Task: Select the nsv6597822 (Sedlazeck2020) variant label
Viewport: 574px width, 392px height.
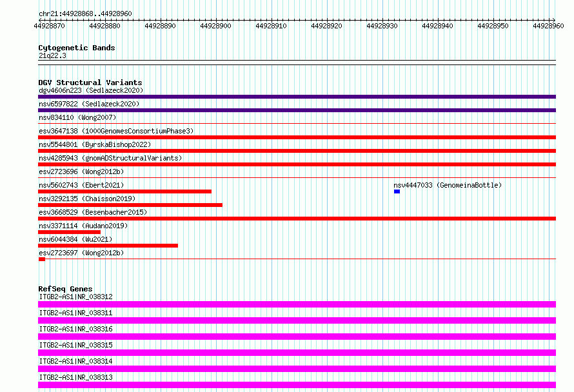Action: (89, 104)
